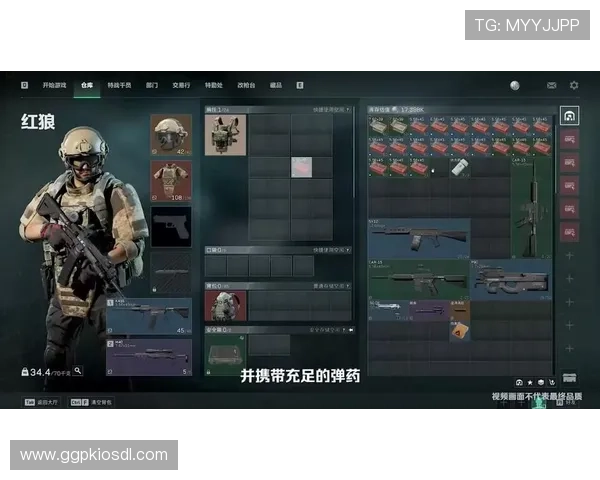Click the Tab 返回大厅 button
The image size is (600, 480).
pos(41,402)
